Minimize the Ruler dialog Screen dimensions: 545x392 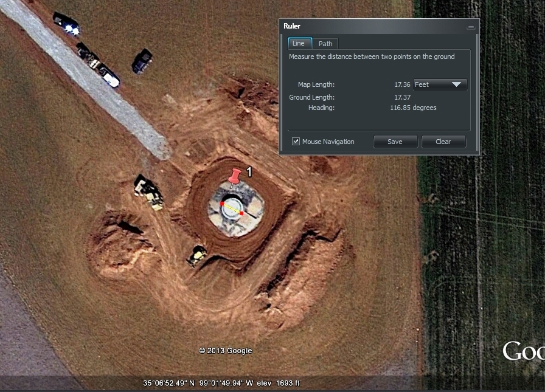pyautogui.click(x=471, y=27)
